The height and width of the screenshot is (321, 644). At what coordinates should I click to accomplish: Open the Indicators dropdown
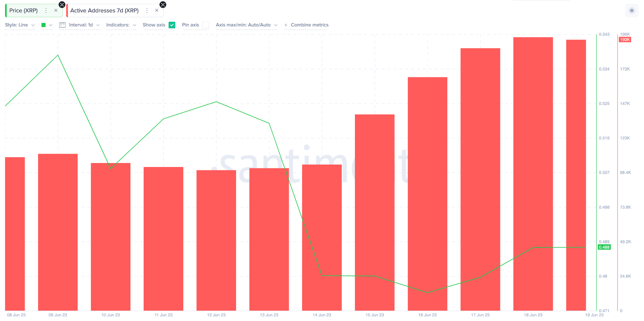[121, 25]
